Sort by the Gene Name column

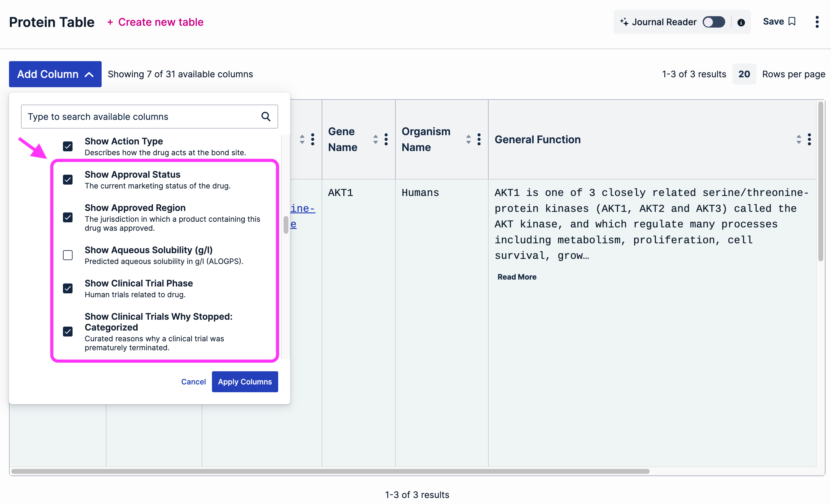pos(375,139)
